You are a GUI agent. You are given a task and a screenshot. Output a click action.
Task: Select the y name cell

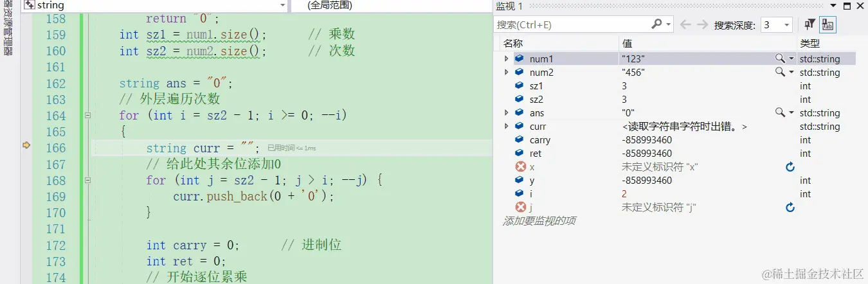(532, 180)
